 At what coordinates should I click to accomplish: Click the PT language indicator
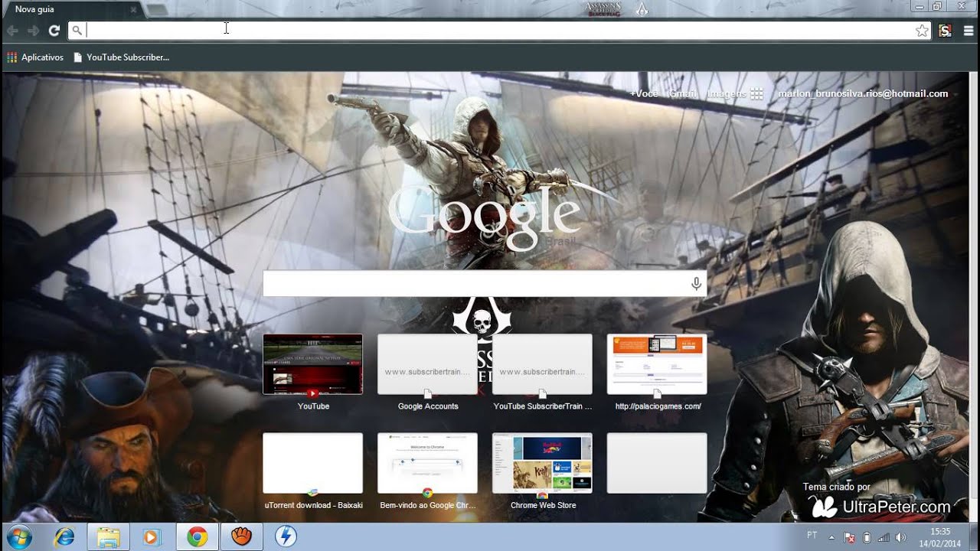click(812, 535)
